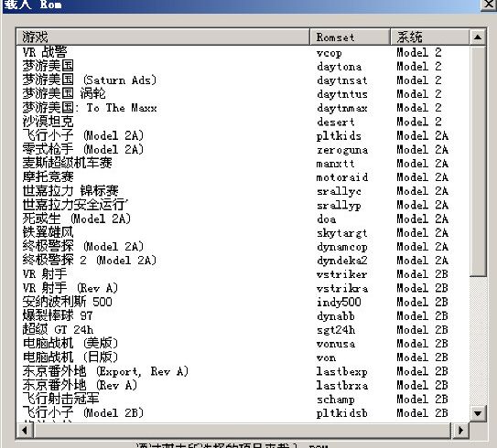The width and height of the screenshot is (497, 448).
Task: Click Model 2A system cell for pltkids
Action: point(422,135)
